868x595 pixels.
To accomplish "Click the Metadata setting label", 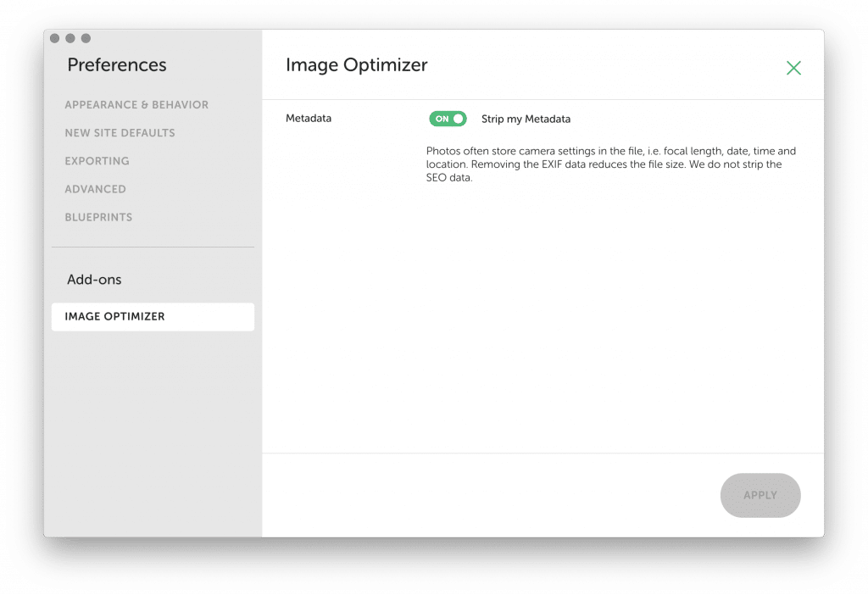I will click(x=309, y=118).
